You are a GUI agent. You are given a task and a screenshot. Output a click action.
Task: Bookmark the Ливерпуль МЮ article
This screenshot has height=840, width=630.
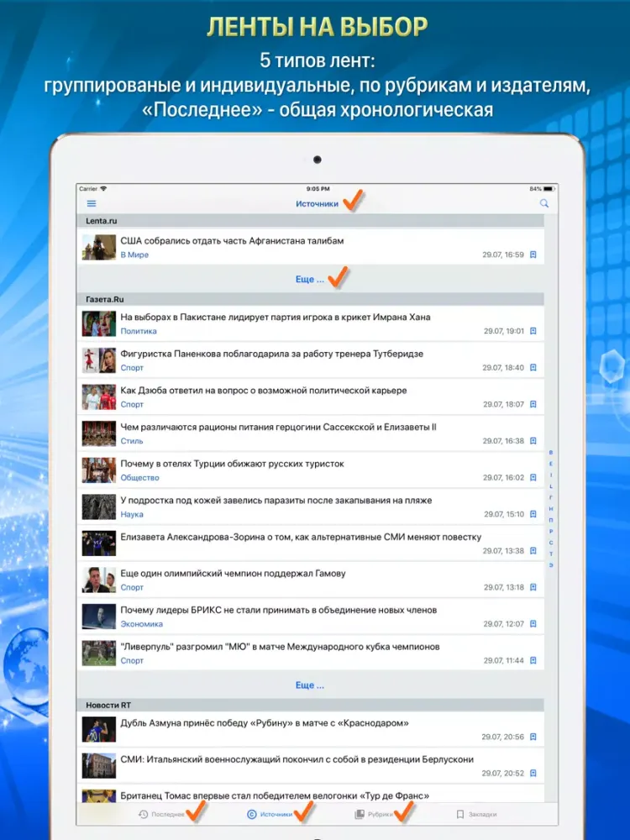pos(533,660)
